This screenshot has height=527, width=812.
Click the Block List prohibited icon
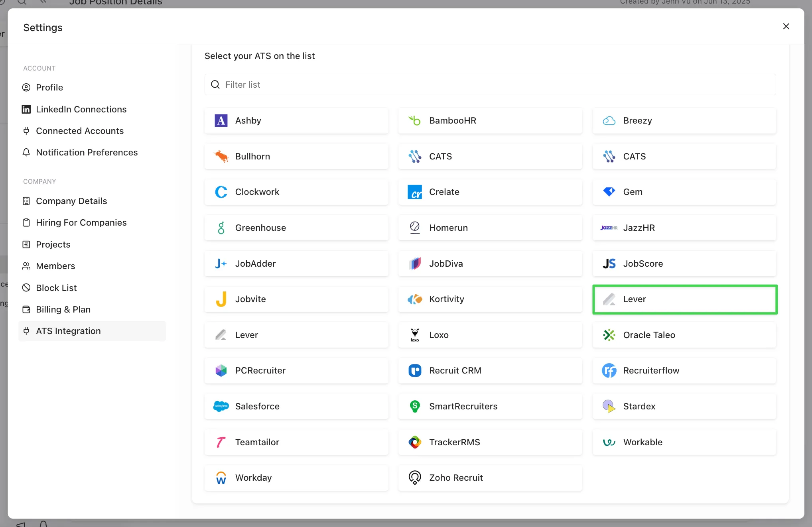coord(26,288)
